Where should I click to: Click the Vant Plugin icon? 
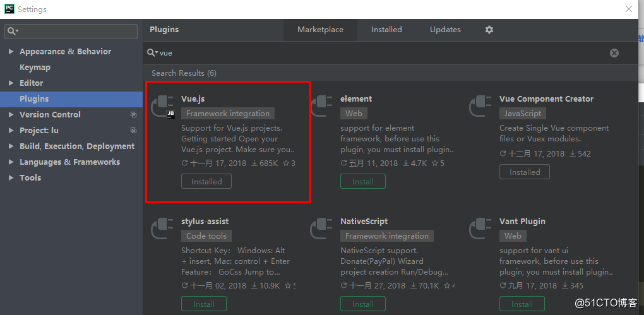click(x=481, y=230)
